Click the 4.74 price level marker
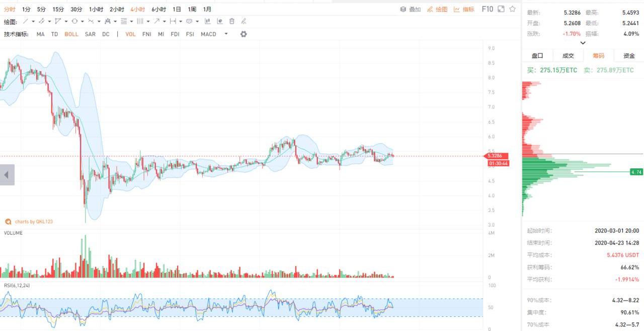Viewport: 644px width, 331px height. point(636,172)
